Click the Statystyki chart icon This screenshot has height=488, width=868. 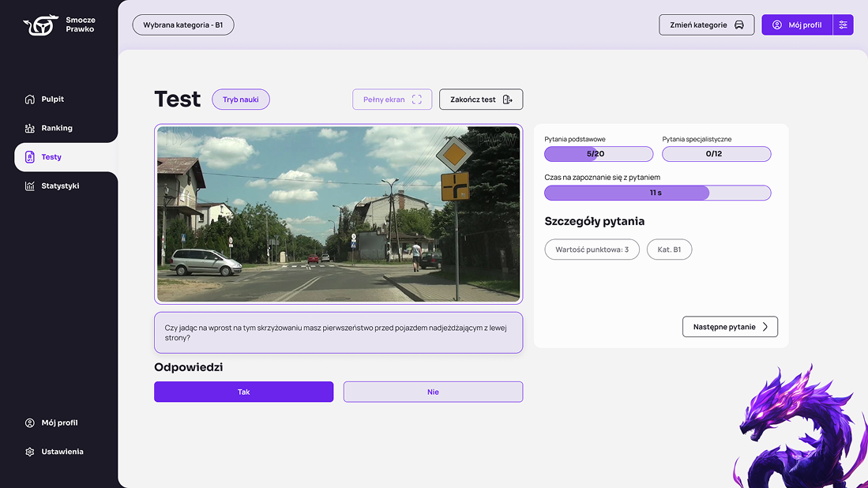click(x=30, y=186)
